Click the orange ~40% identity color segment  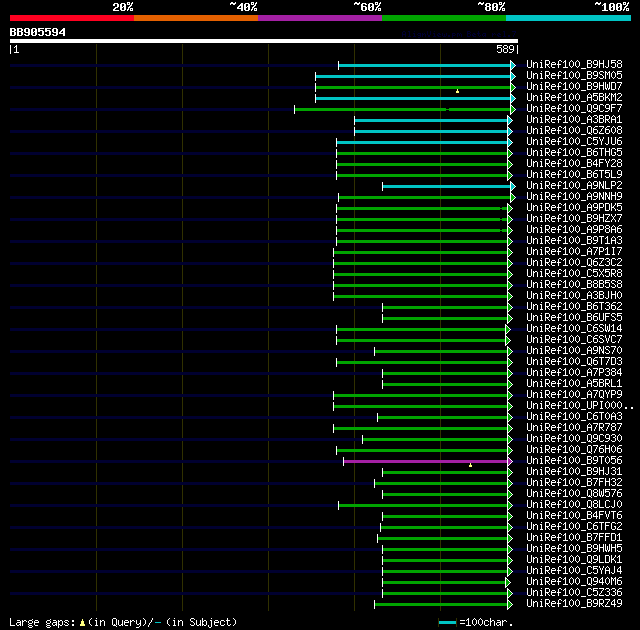196,18
